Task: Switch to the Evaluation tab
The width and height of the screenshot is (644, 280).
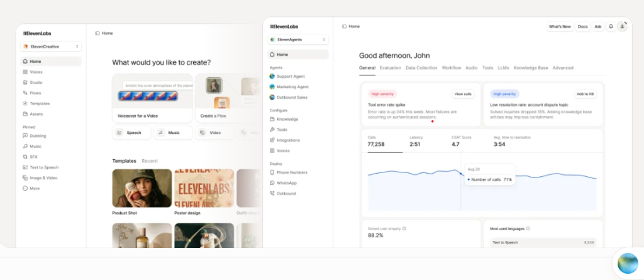Action: [x=390, y=68]
